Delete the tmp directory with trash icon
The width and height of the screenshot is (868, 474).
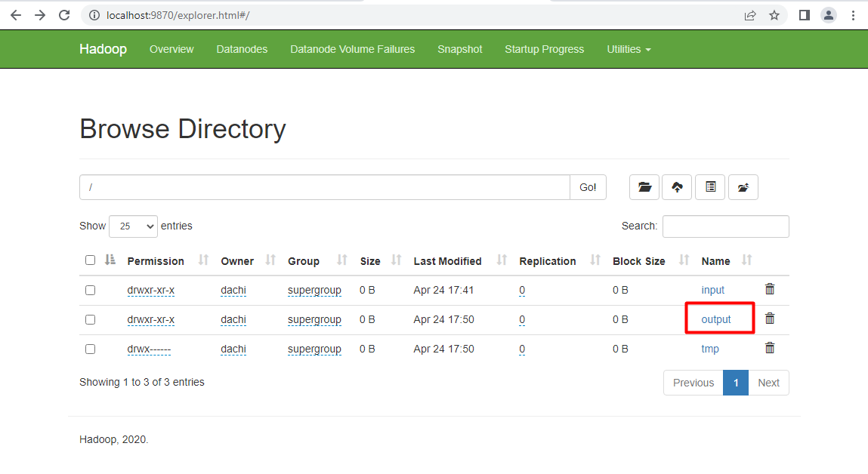[x=770, y=348]
